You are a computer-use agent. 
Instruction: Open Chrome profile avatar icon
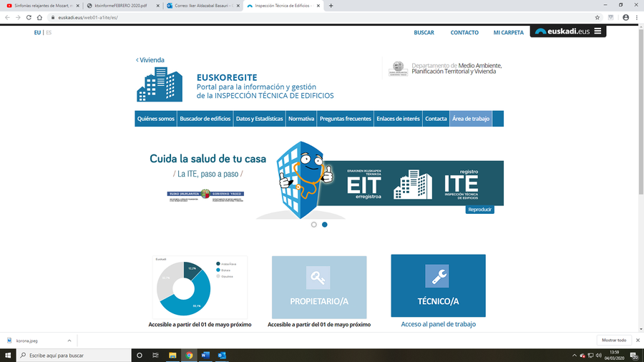tap(625, 18)
